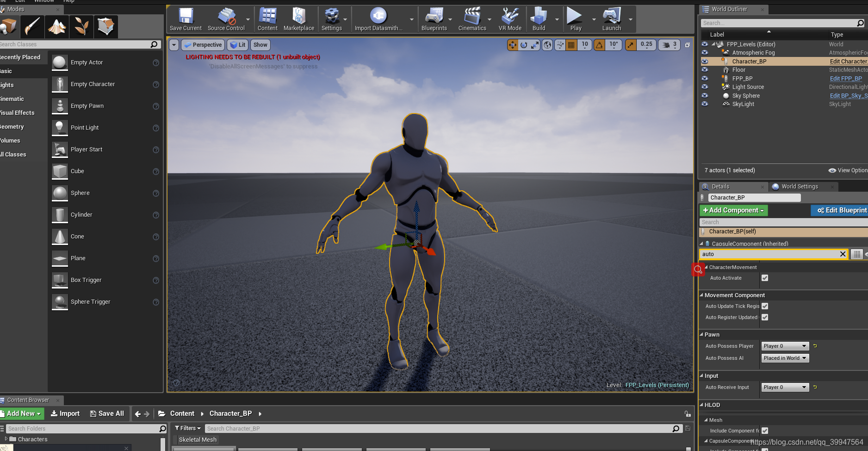The image size is (868, 451).
Task: Open the Cinematics toolbar icon
Action: [x=472, y=19]
